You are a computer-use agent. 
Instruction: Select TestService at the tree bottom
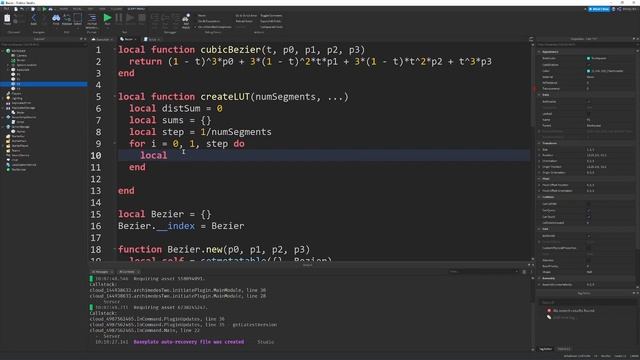pyautogui.click(x=18, y=169)
